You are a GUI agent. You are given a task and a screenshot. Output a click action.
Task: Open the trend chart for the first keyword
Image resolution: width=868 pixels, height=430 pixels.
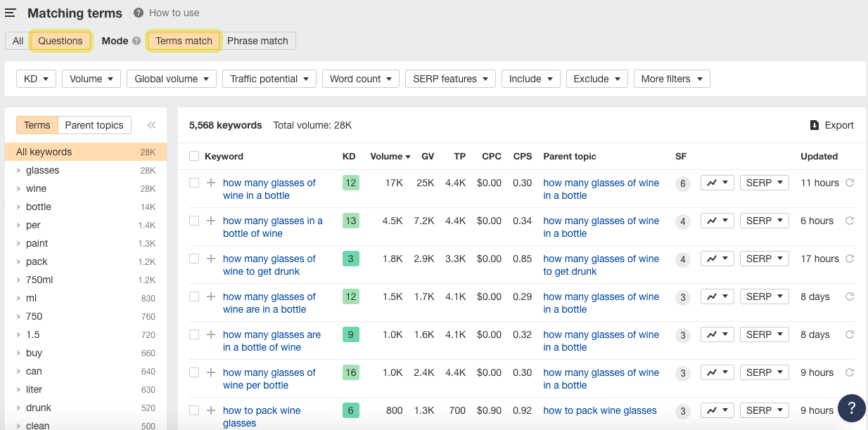tap(717, 182)
